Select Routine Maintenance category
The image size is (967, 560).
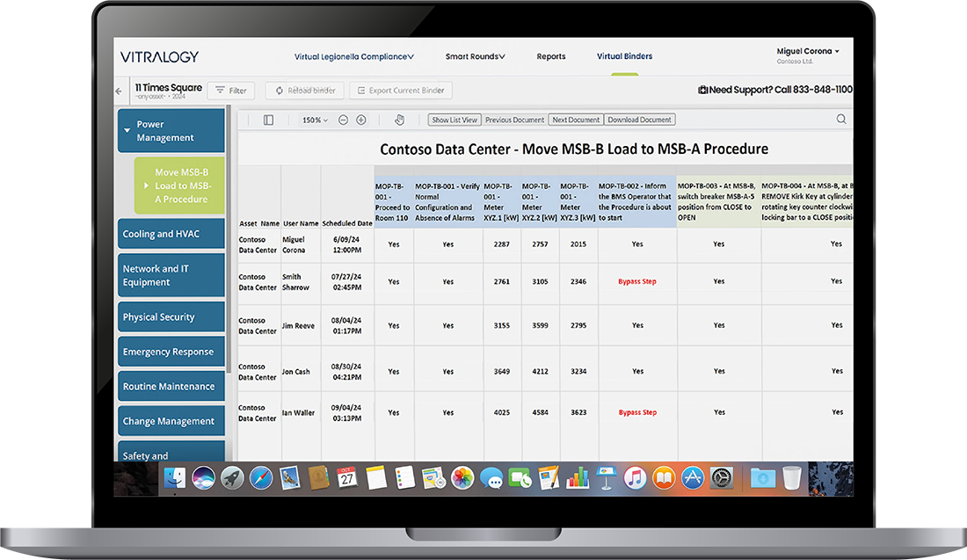click(171, 386)
